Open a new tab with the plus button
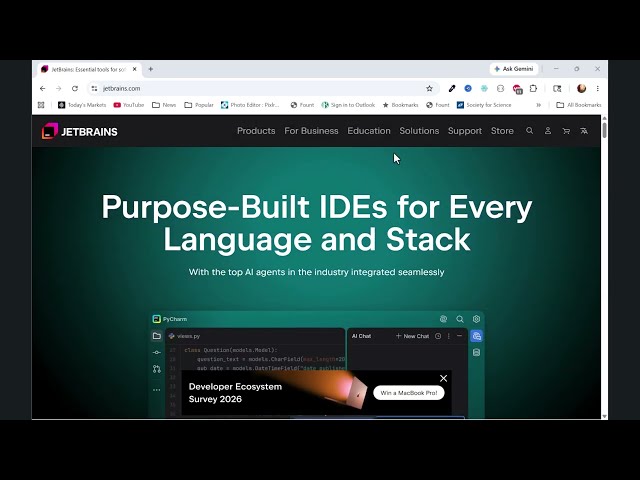This screenshot has height=480, width=640. [x=151, y=69]
